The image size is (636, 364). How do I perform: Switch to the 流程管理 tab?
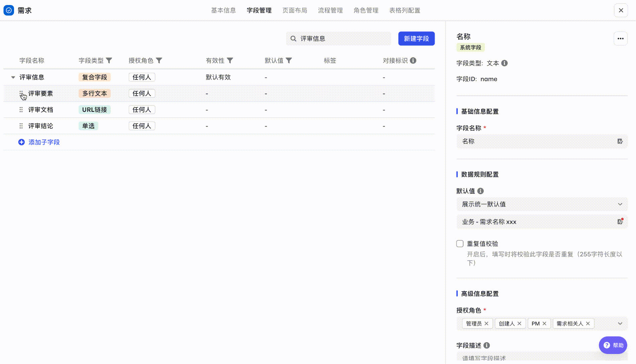click(330, 10)
